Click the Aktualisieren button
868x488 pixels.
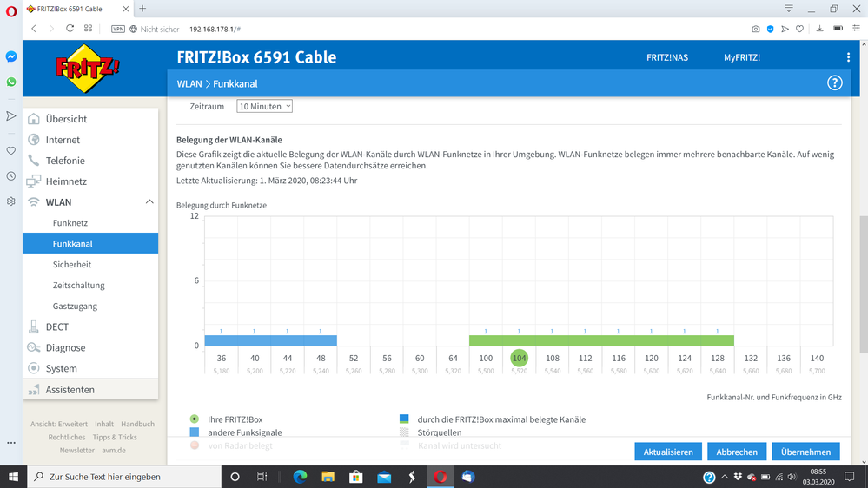668,452
